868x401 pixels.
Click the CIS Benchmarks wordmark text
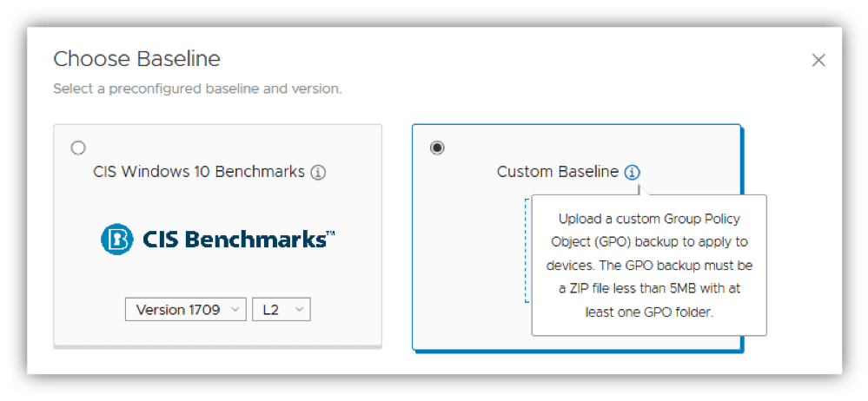[235, 240]
